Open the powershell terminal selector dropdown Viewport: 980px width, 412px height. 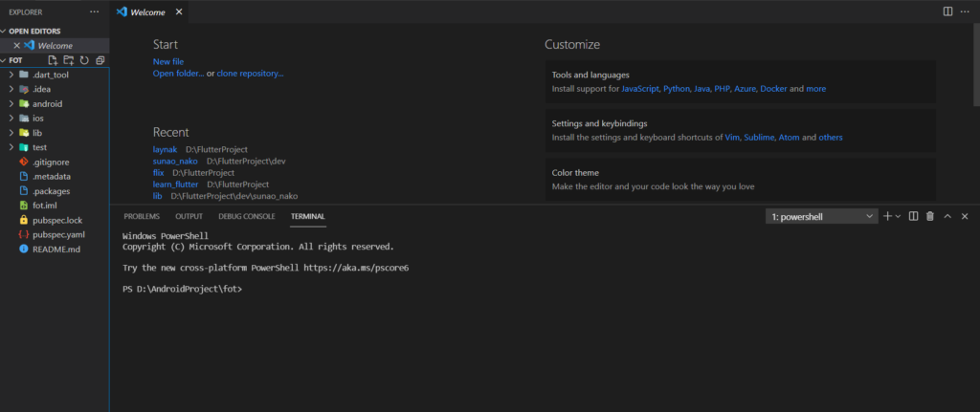point(822,217)
